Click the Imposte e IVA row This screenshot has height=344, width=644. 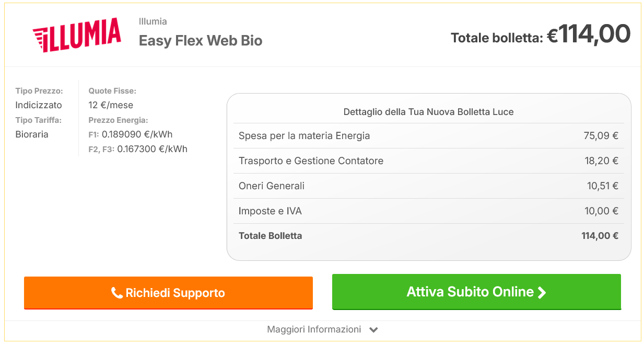pyautogui.click(x=428, y=211)
